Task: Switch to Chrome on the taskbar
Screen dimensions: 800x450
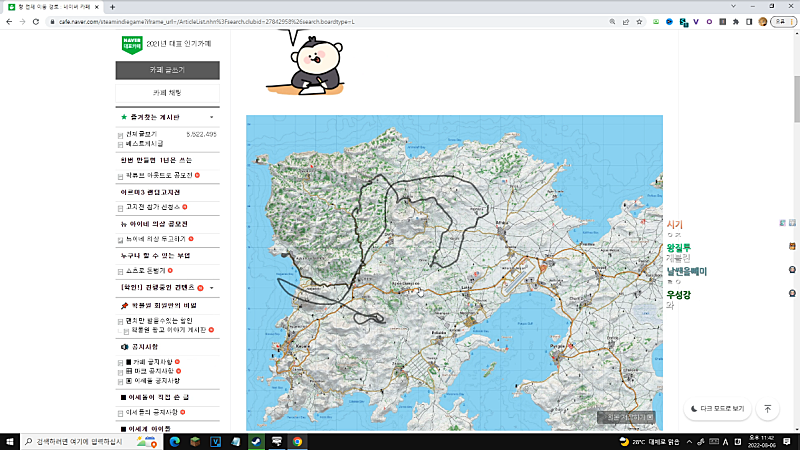Action: coord(297,441)
